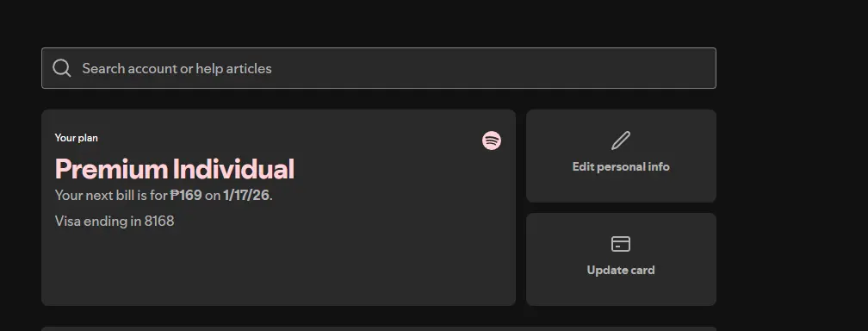Click the partially visible card at the bottom edge
868x331 pixels.
(379, 328)
